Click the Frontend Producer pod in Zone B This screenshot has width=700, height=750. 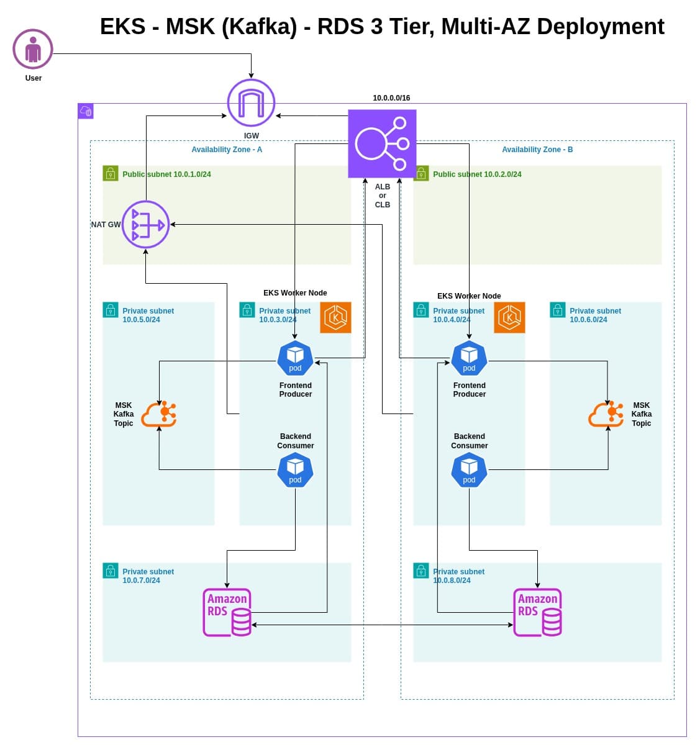tap(469, 358)
